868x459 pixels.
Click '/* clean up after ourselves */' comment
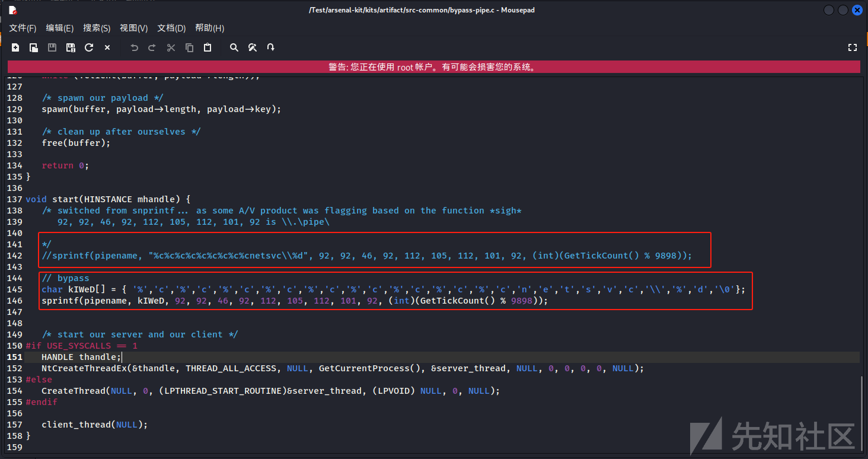[122, 132]
